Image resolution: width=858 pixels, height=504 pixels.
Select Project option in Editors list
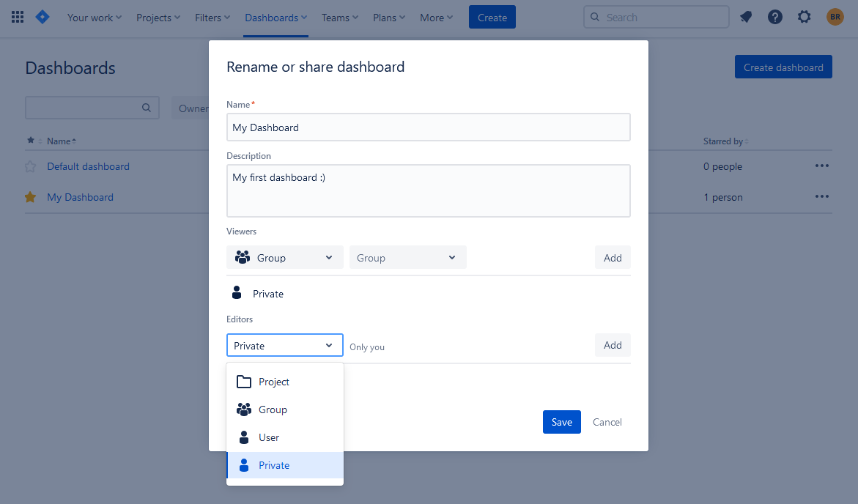coord(285,382)
